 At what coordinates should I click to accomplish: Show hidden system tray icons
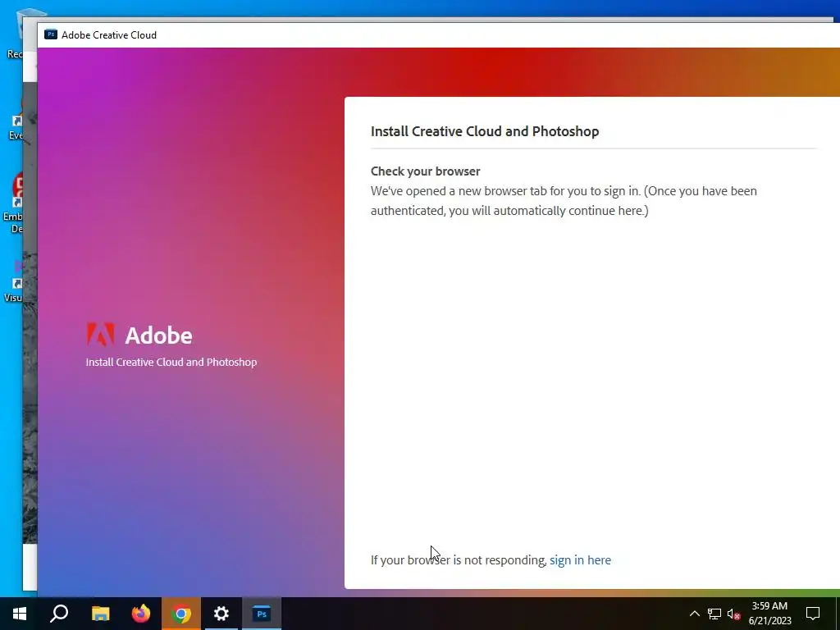(694, 614)
